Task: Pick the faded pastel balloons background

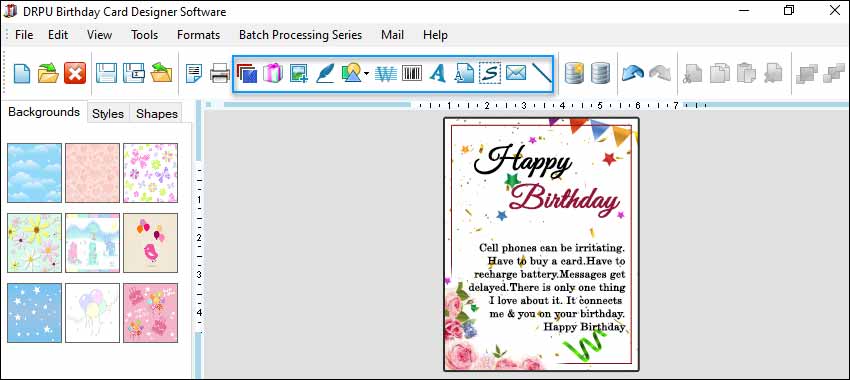Action: click(x=92, y=313)
